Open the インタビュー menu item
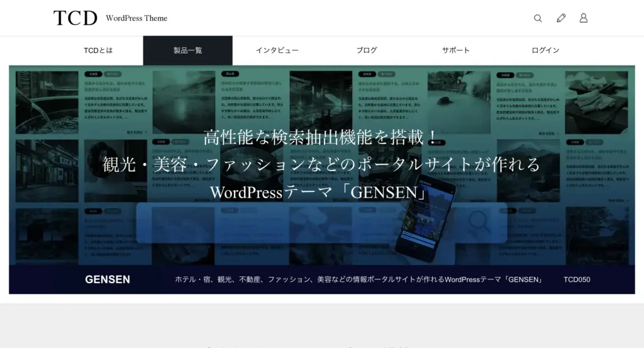 point(277,50)
